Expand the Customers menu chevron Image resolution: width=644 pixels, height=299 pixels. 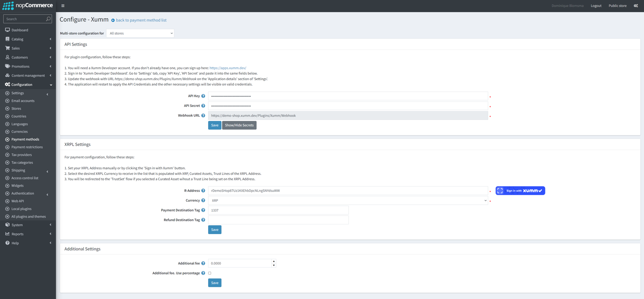pos(50,57)
